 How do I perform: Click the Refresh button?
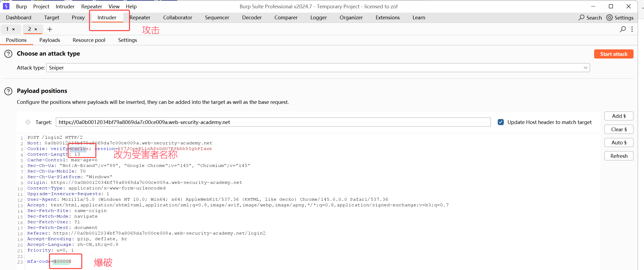point(619,156)
